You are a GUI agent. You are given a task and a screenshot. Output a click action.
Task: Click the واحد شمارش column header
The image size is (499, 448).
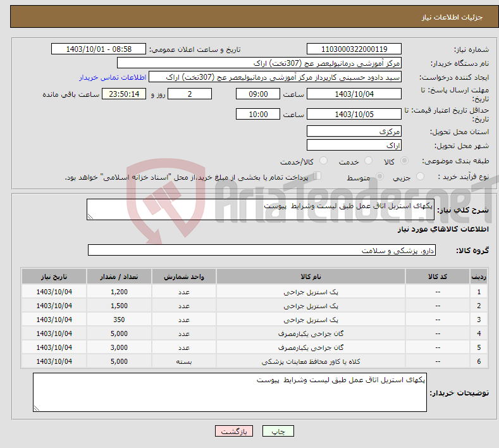point(184,277)
